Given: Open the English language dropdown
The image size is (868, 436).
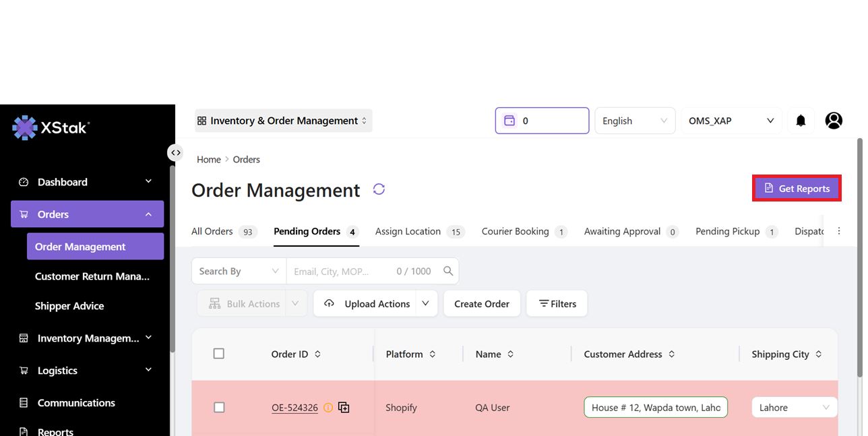Looking at the screenshot, I should [x=634, y=121].
